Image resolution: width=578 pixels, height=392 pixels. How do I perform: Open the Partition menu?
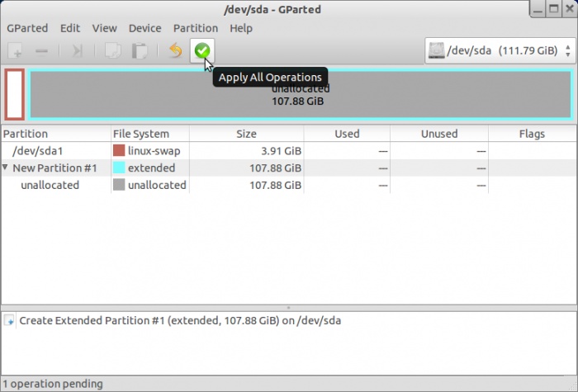[x=196, y=28]
